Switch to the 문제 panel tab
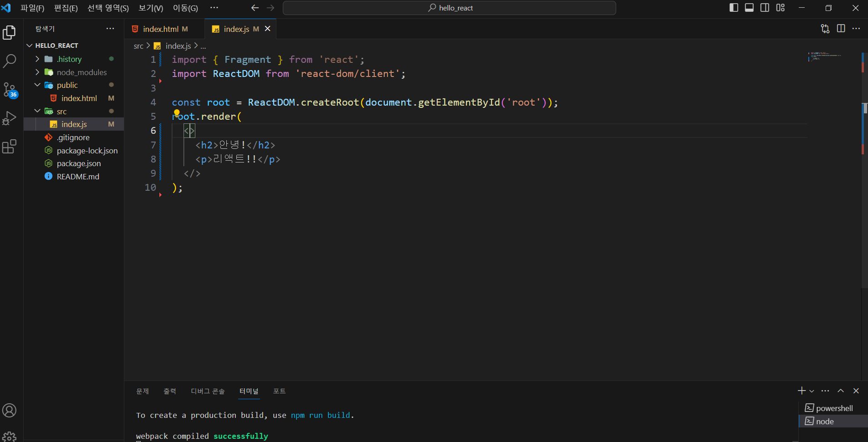Viewport: 868px width, 442px height. click(143, 391)
